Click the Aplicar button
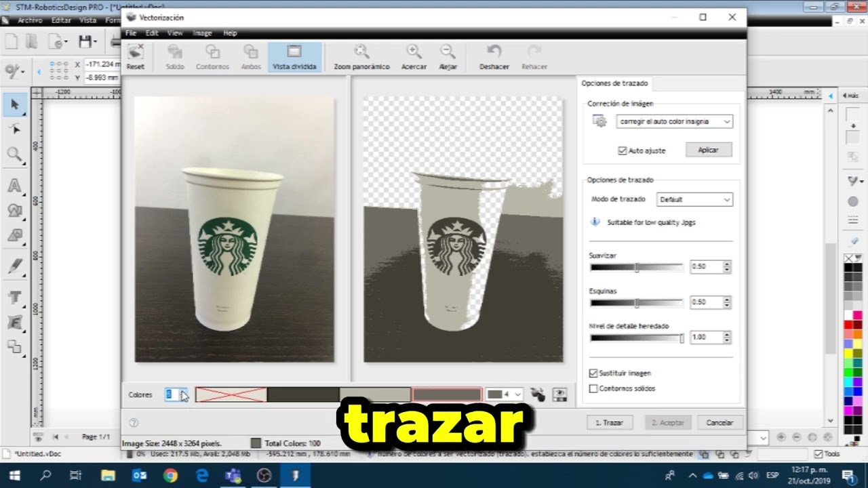868x488 pixels. coord(709,150)
